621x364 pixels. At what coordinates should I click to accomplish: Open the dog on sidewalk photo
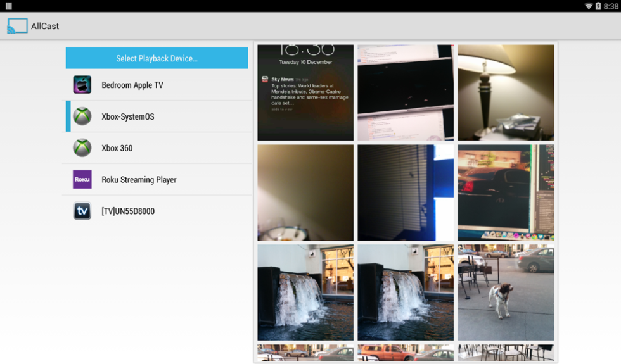coord(506,292)
